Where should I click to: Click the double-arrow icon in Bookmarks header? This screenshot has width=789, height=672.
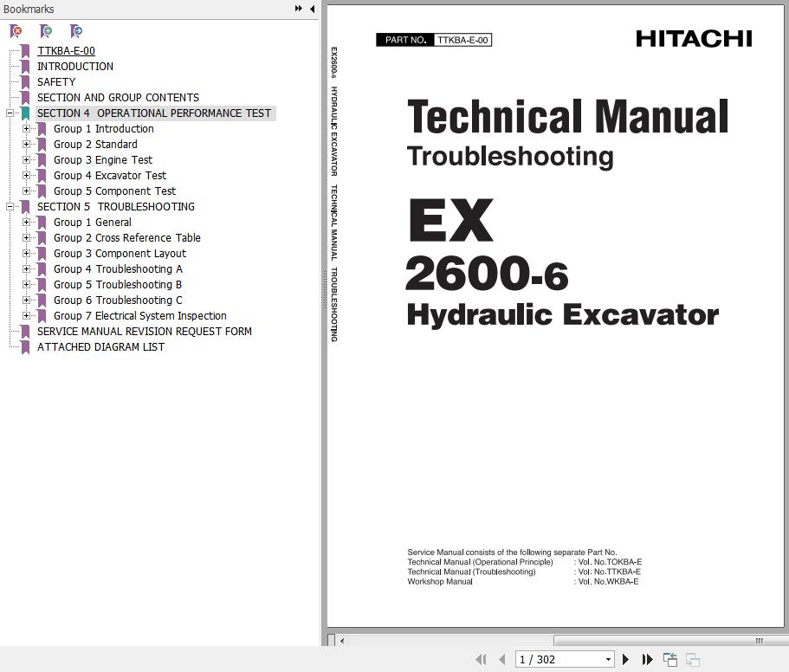coord(299,9)
